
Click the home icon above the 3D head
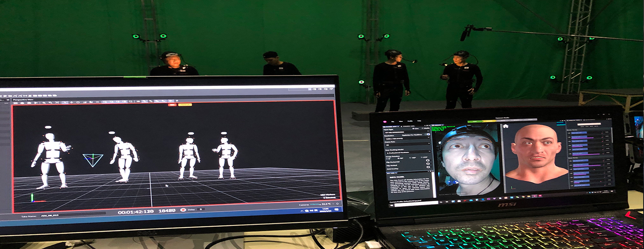506,126
